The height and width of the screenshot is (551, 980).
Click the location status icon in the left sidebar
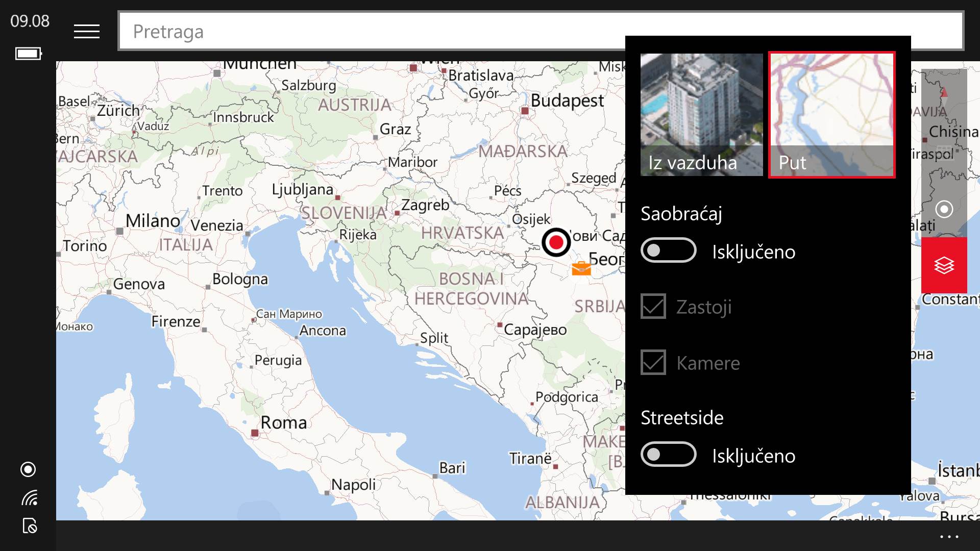28,469
